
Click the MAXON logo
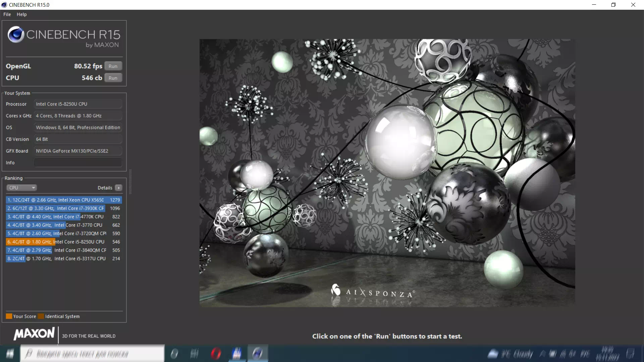pos(34,334)
